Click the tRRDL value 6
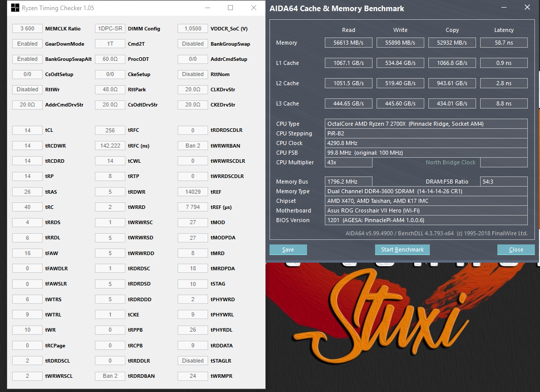 [x=27, y=238]
